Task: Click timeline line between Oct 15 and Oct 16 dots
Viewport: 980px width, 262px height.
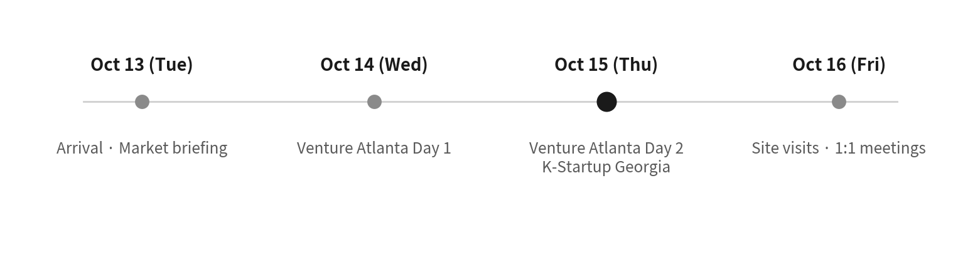Action: pyautogui.click(x=724, y=102)
